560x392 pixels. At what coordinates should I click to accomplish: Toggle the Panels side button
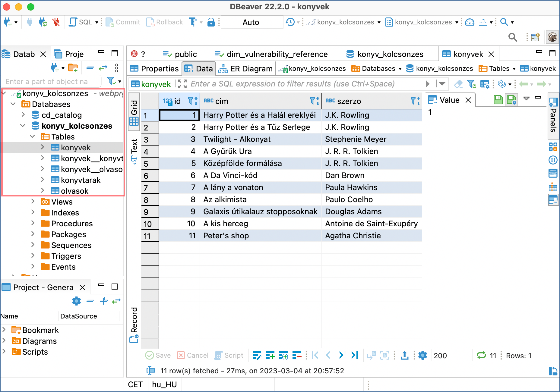(x=553, y=116)
